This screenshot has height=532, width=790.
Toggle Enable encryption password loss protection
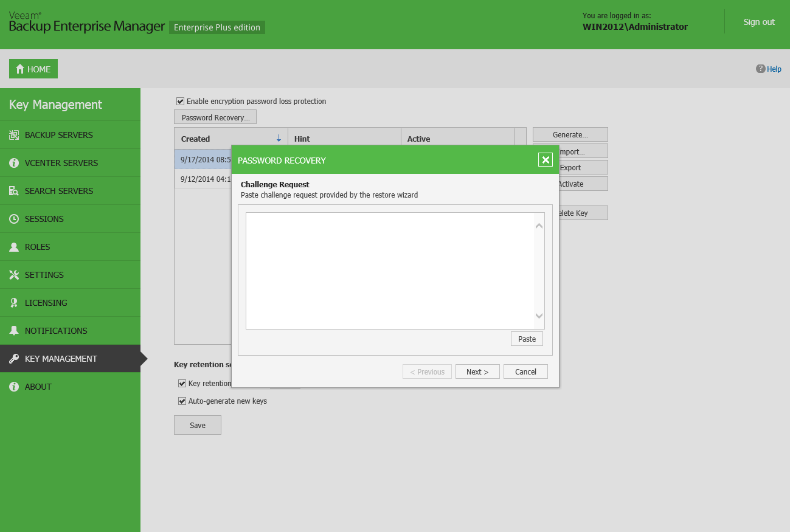(x=180, y=102)
